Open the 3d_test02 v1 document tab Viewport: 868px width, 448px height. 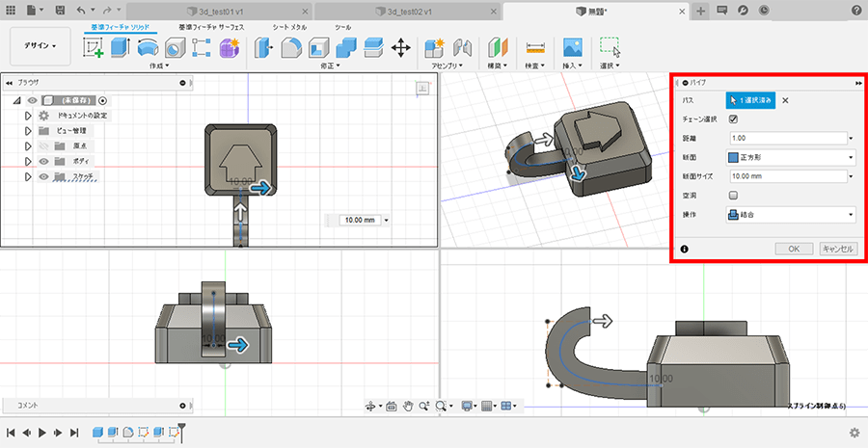406,10
